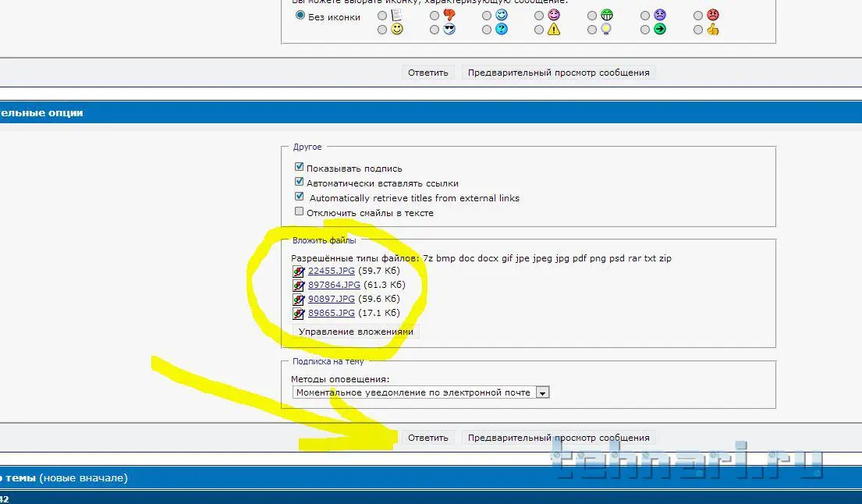
Task: Click the file icon beside 90897.JPG
Action: coord(298,300)
